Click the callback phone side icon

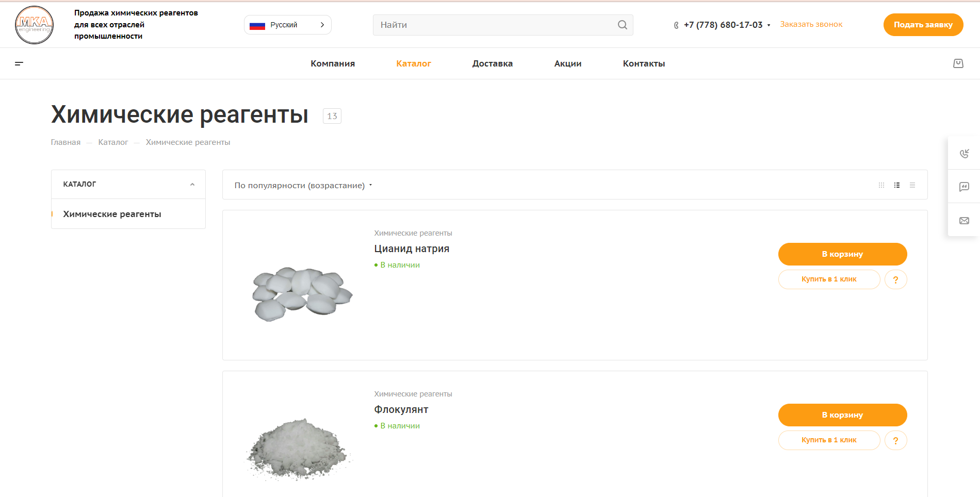coord(963,153)
